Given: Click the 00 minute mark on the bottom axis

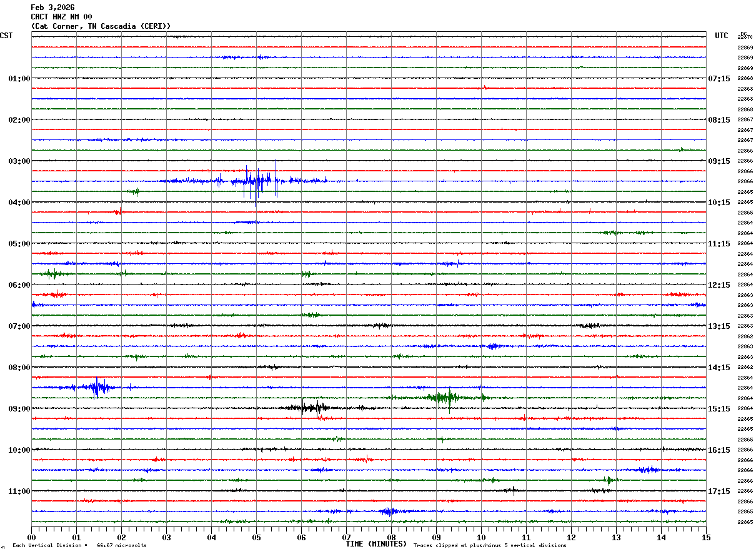Looking at the screenshot, I should (x=32, y=537).
